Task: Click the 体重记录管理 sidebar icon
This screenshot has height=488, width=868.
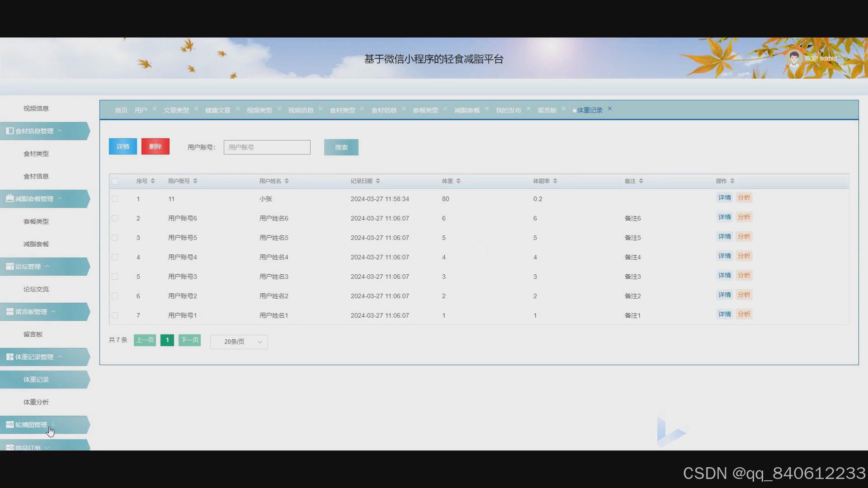Action: point(9,357)
